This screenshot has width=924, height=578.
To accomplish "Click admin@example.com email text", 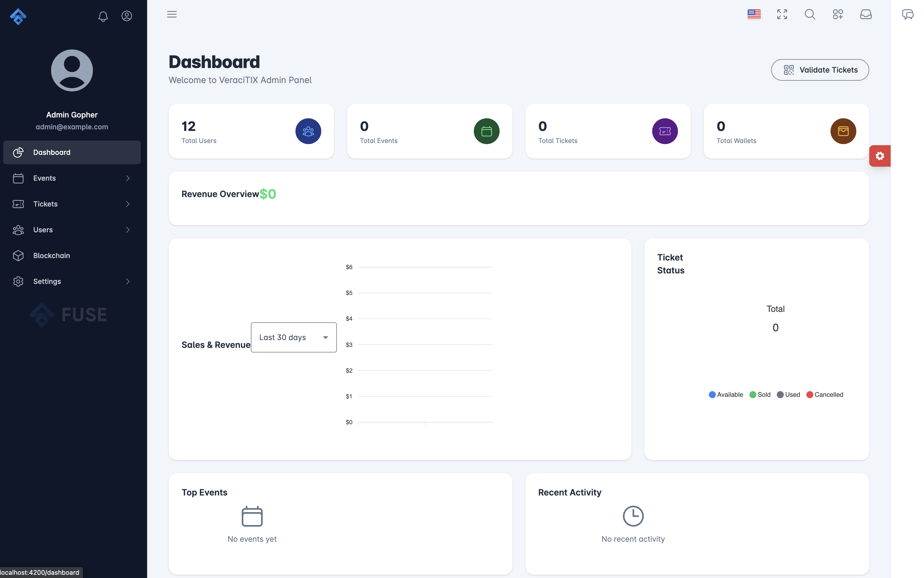I will (72, 127).
